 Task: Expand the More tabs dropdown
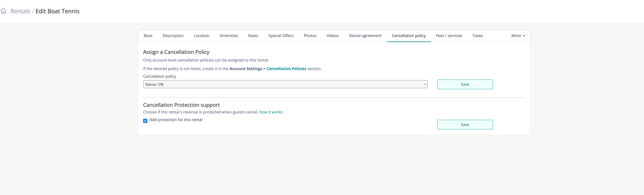coord(518,36)
